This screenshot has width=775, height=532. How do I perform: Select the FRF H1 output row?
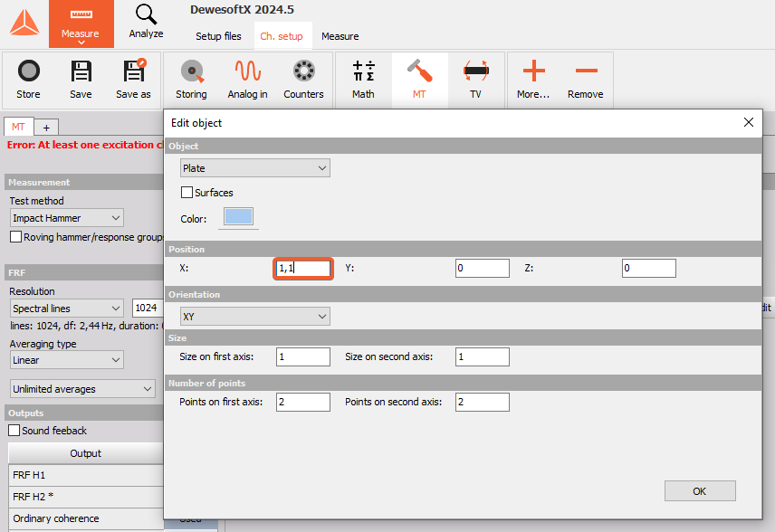(x=85, y=475)
